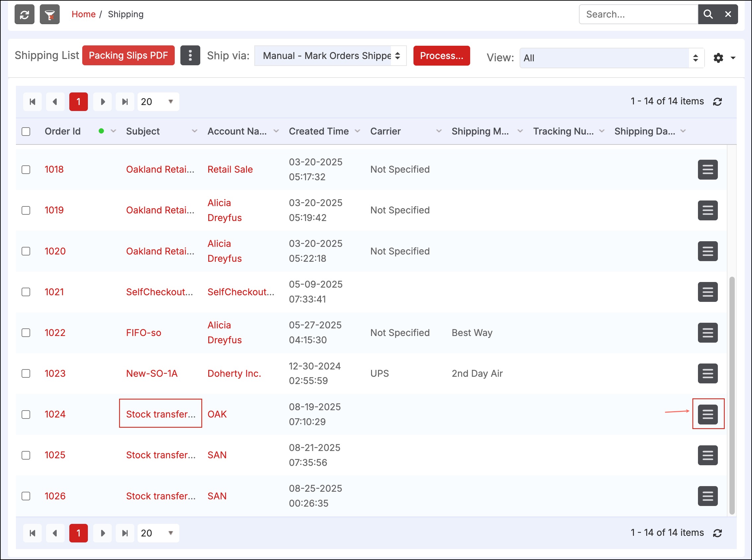Clear the search with the X icon
The image size is (752, 560).
click(x=728, y=14)
